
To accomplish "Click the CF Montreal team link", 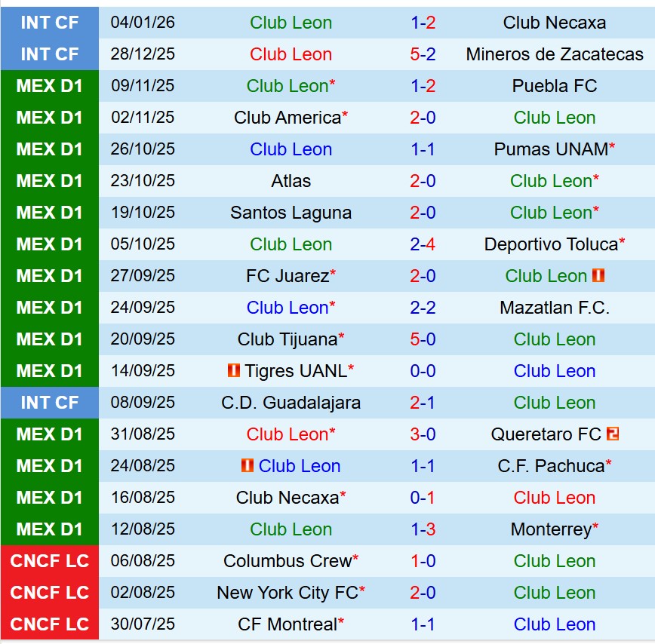I will (287, 624).
